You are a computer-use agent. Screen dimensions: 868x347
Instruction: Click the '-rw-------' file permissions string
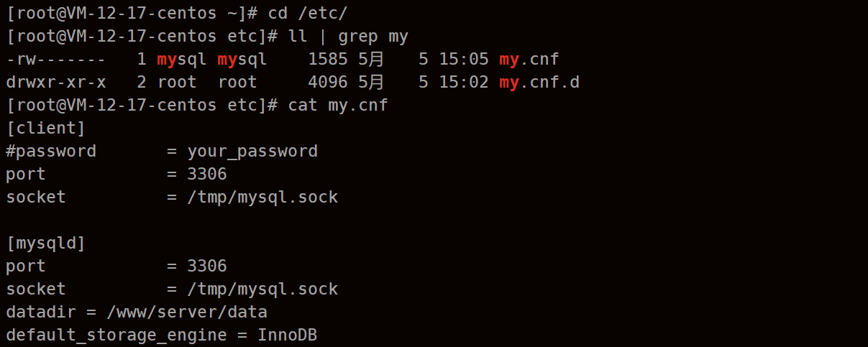[56, 59]
